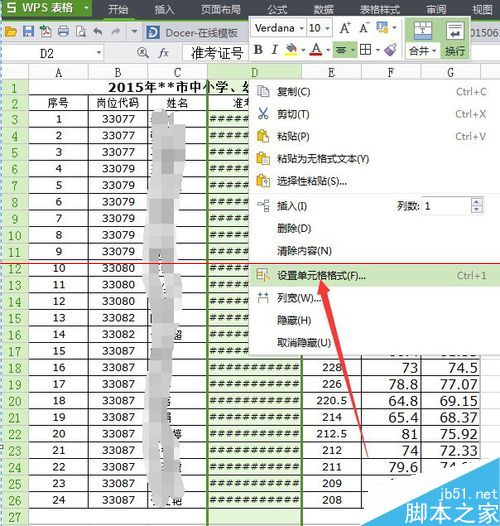This screenshot has width=500, height=526.
Task: Toggle Bold formatting in mini toolbar
Action: [258, 50]
